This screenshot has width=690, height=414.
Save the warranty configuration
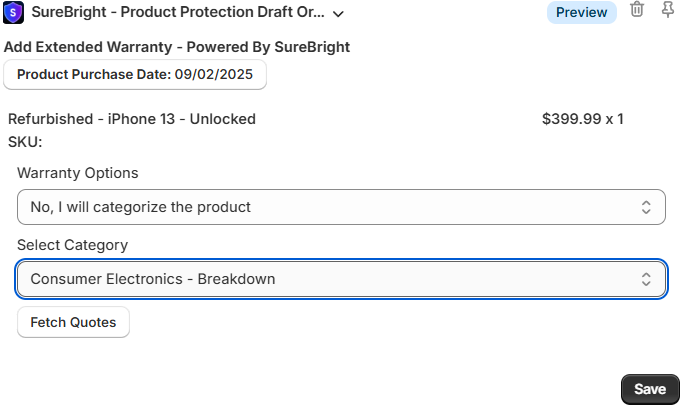click(650, 389)
